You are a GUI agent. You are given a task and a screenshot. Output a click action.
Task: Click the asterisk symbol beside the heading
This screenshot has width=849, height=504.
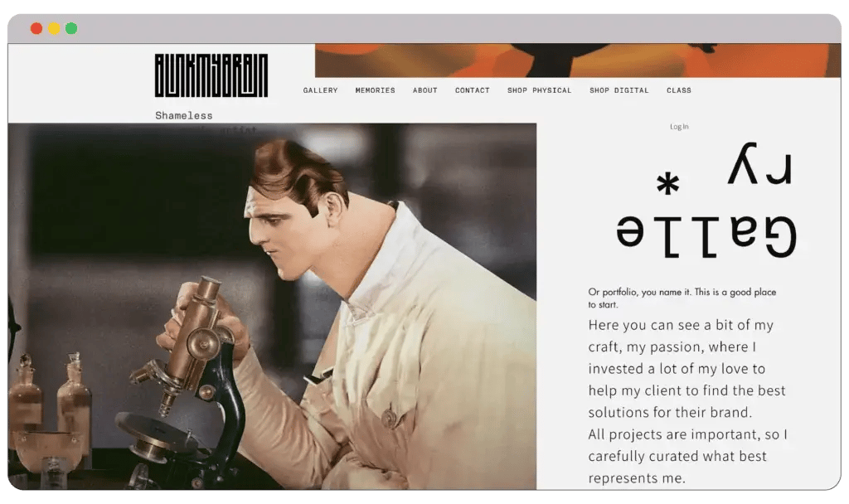pos(667,186)
